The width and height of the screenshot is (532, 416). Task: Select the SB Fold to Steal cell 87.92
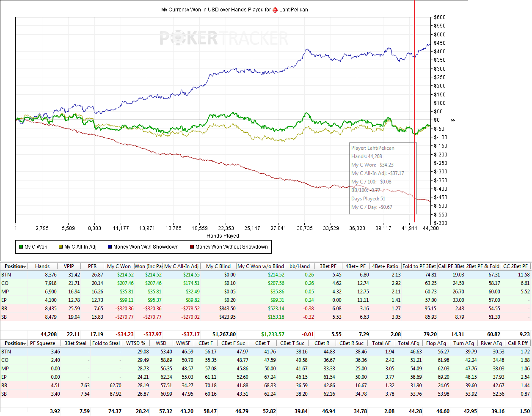(x=116, y=394)
